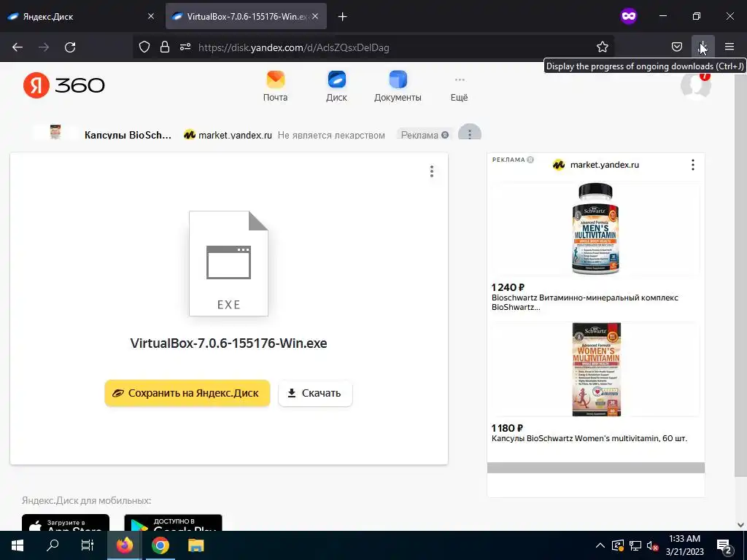Click the Скачать download button
Screen dimensions: 747x560
pos(315,393)
